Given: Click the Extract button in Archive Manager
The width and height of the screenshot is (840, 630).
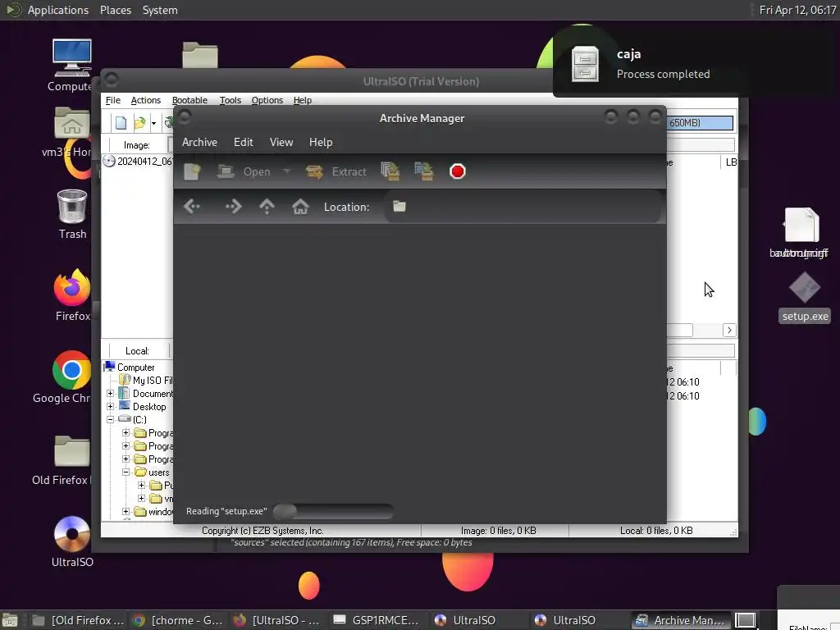Looking at the screenshot, I should click(x=336, y=171).
